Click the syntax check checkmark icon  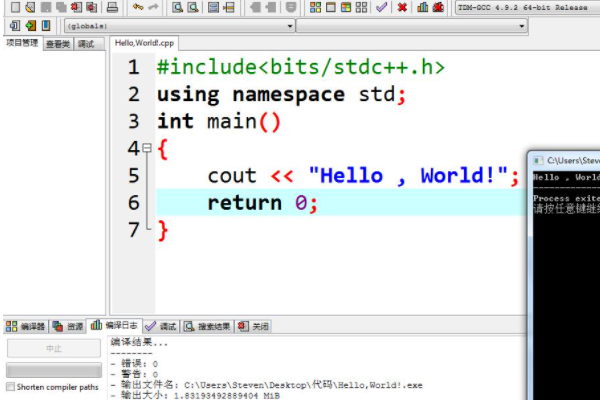click(382, 7)
